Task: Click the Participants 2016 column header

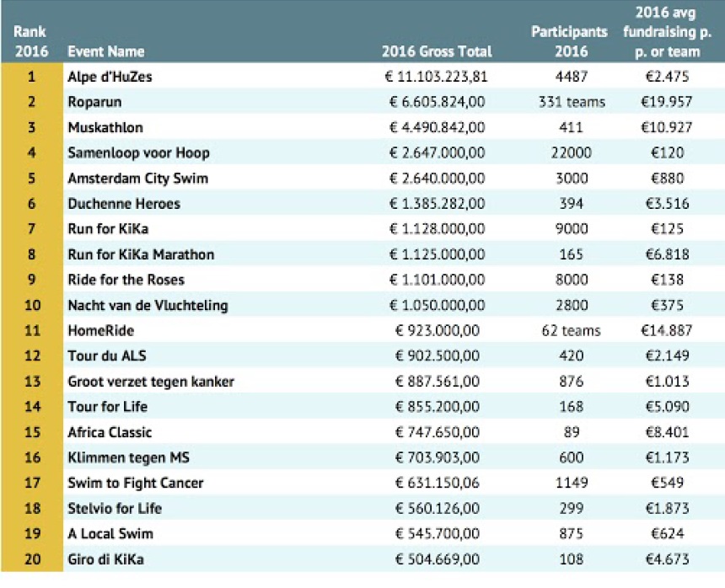Action: pos(570,41)
